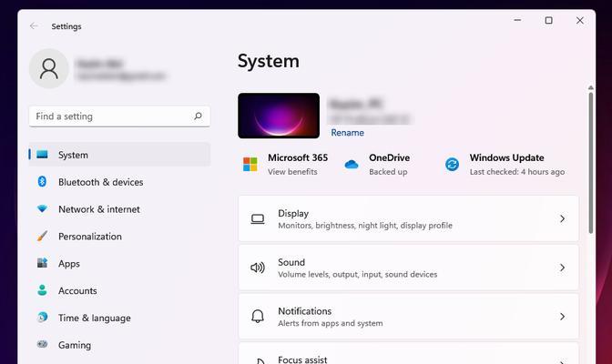
Task: Click the Notifications bell icon
Action: (258, 317)
